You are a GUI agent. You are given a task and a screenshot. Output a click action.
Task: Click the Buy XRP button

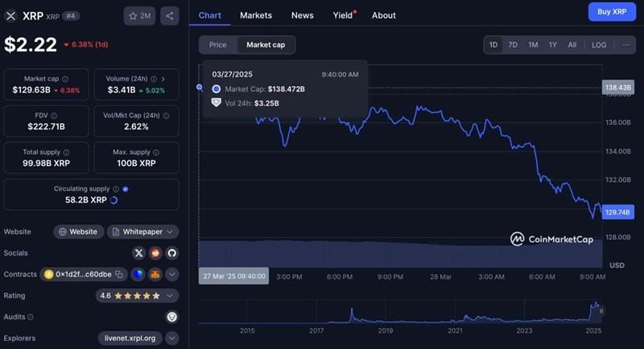click(x=612, y=12)
